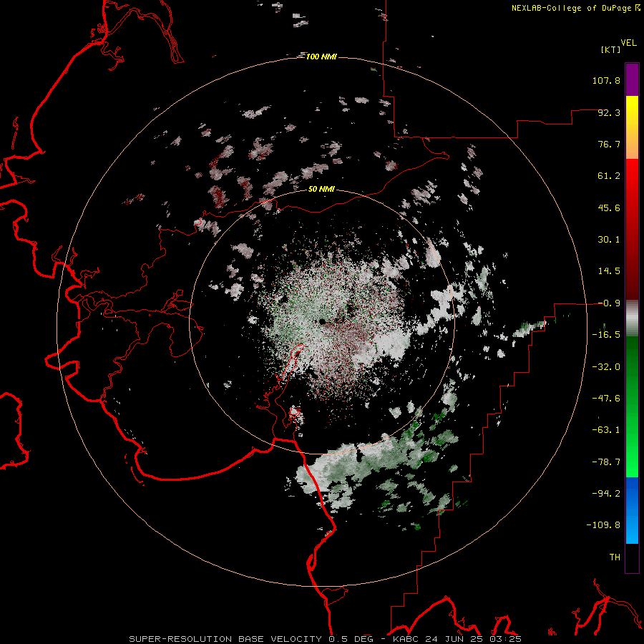Click the 61.2 velocity scale value
This screenshot has height=644, width=644.
(609, 176)
